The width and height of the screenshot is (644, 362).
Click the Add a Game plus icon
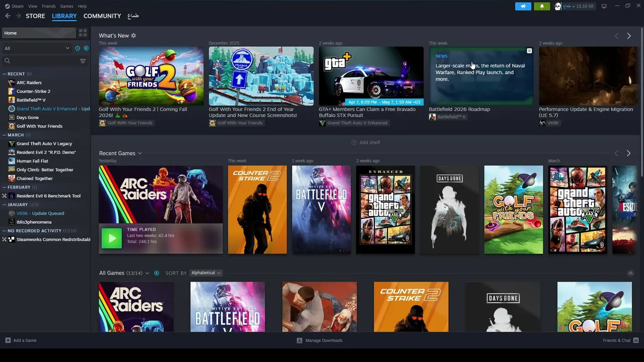[x=8, y=340]
